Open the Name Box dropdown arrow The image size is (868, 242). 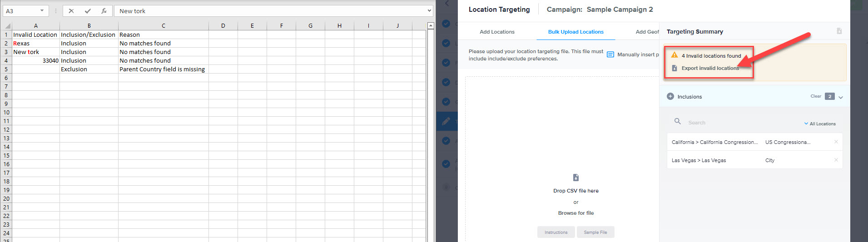pyautogui.click(x=42, y=11)
